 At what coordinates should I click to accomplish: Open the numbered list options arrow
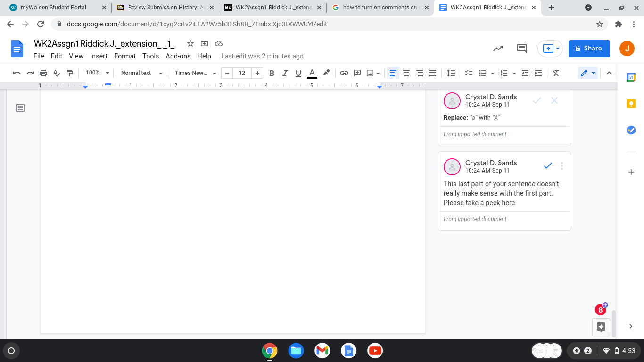click(x=514, y=73)
